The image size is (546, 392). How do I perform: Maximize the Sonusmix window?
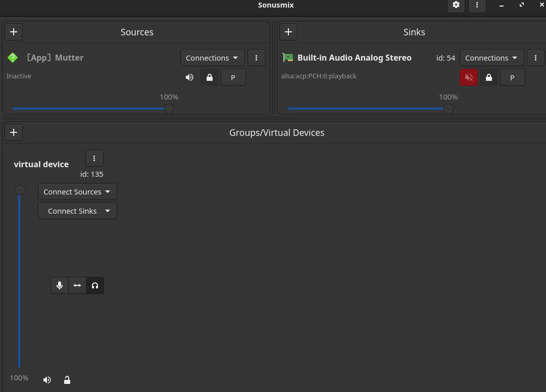point(522,5)
